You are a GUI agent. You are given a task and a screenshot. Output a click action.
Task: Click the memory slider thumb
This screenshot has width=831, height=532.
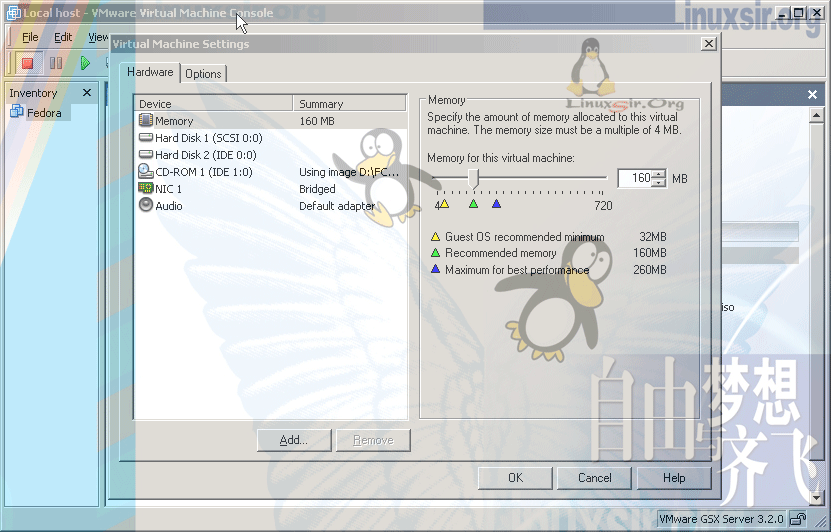[x=474, y=179]
